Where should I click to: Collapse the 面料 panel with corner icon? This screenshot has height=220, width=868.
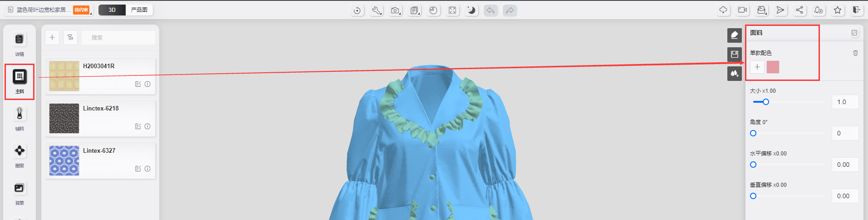pos(854,33)
